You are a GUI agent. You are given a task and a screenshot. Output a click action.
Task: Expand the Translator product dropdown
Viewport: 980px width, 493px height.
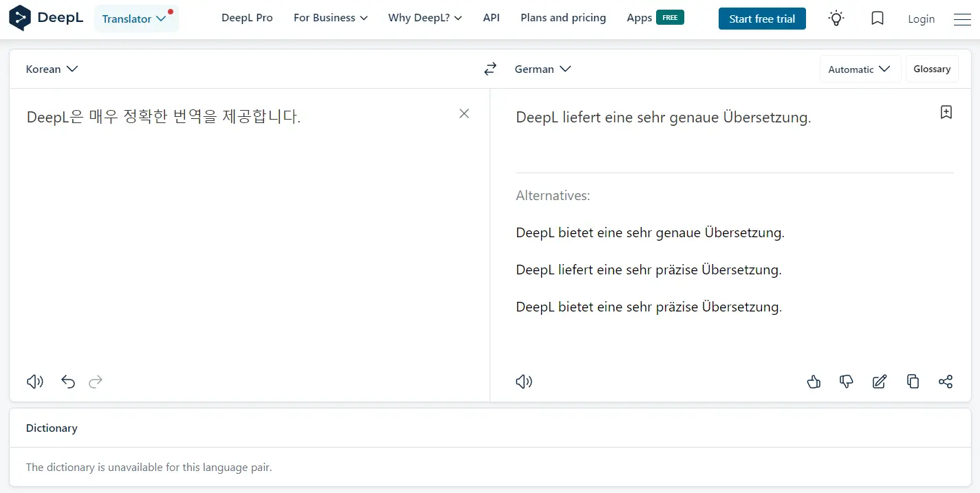(x=136, y=19)
